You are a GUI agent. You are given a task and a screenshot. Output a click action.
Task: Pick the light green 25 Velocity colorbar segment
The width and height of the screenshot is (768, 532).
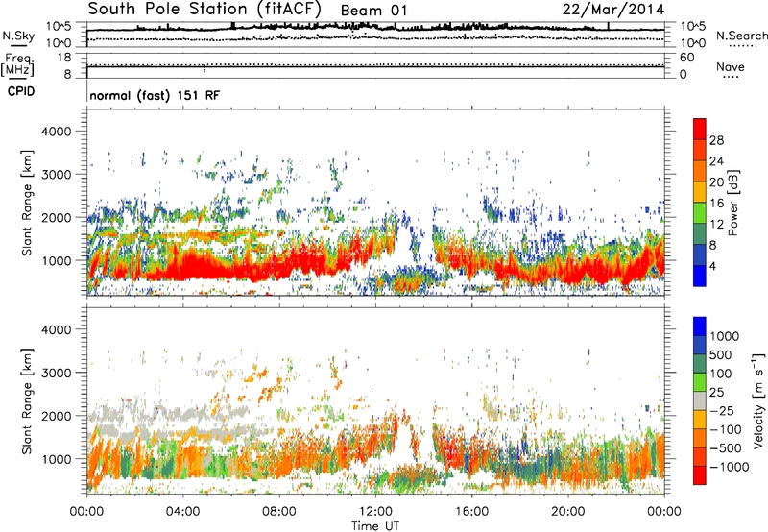700,382
